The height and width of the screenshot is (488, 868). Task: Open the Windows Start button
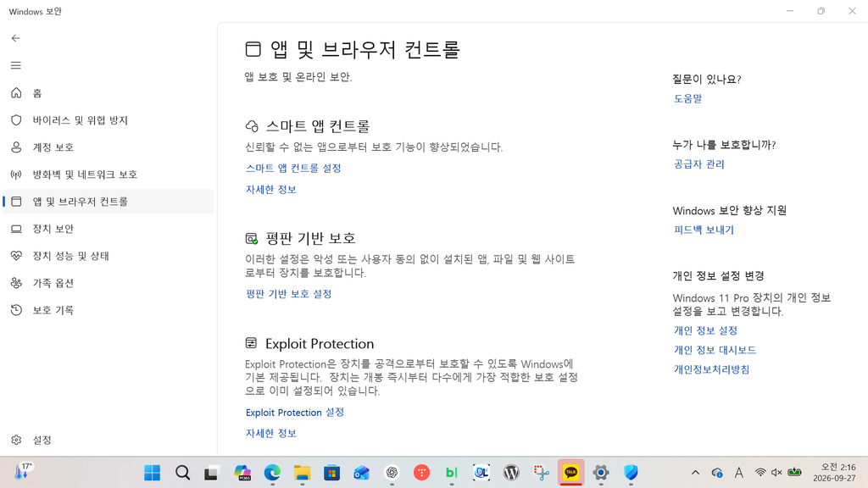point(153,473)
